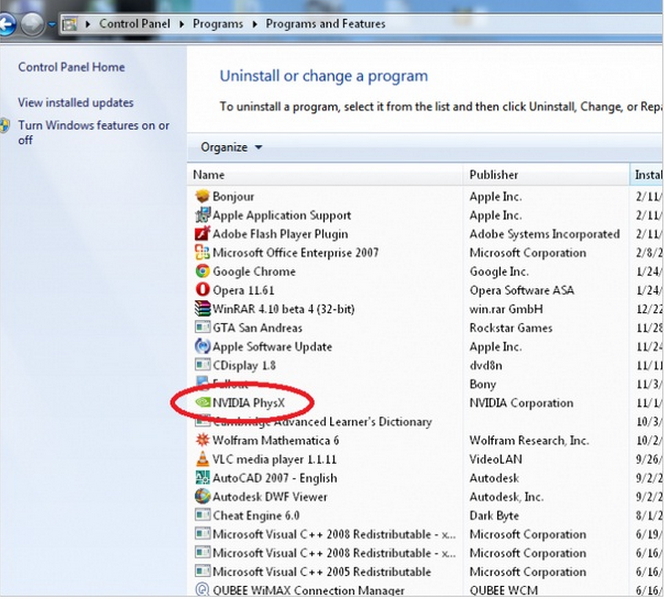Screen dimensions: 665x599
Task: Click the Google Chrome icon in list
Action: coord(202,271)
